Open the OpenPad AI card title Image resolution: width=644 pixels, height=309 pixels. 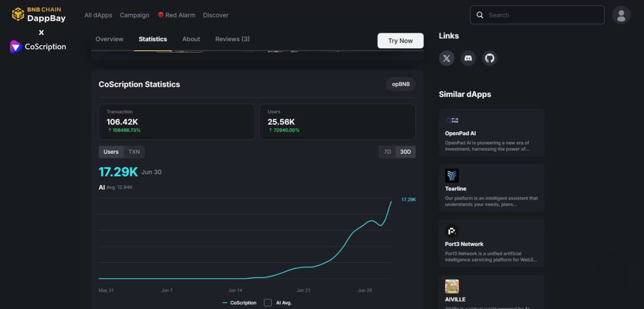click(460, 133)
